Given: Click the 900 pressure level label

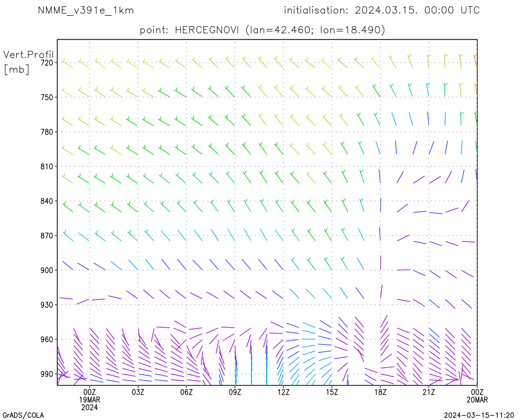Looking at the screenshot, I should (47, 270).
